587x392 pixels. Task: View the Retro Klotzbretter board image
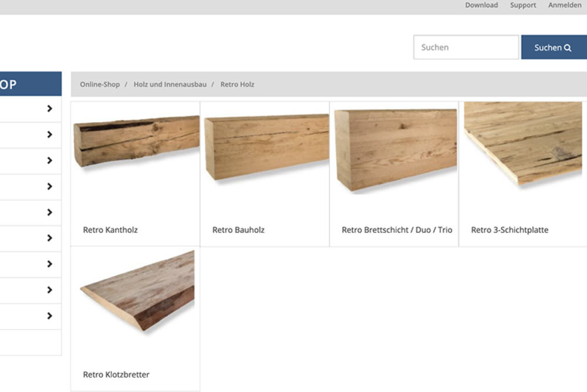138,292
